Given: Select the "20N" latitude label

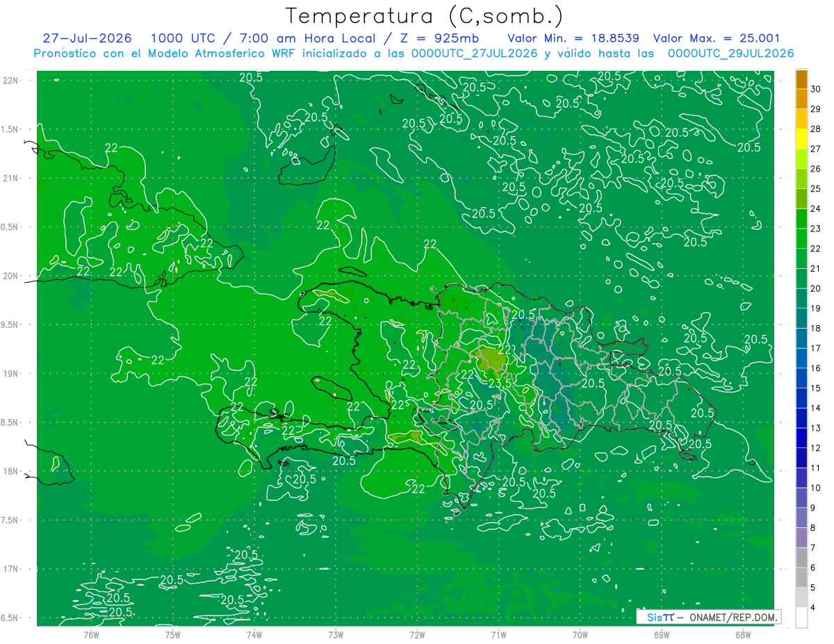Looking at the screenshot, I should point(11,276).
